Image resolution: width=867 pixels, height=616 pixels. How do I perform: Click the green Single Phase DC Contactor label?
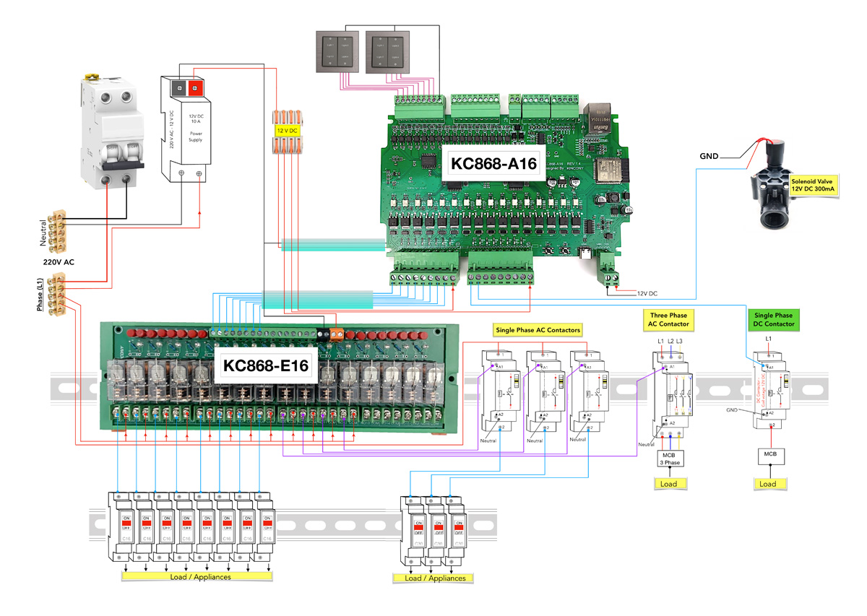pos(774,320)
